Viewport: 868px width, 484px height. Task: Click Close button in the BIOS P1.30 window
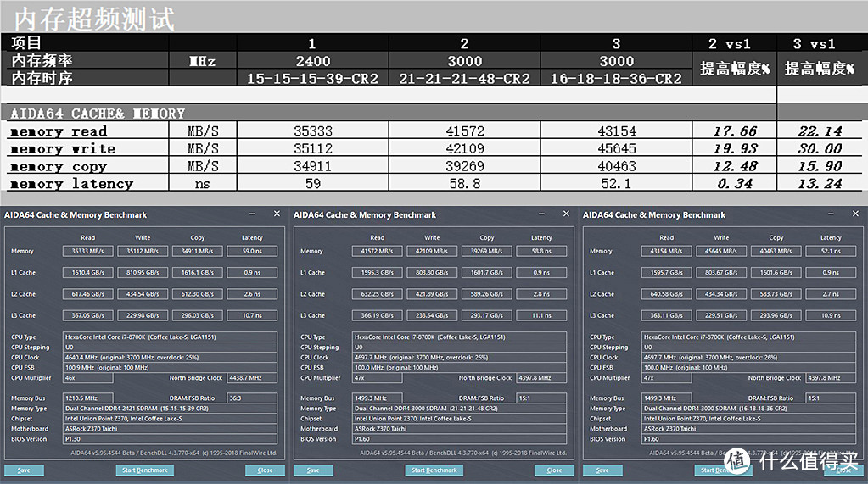pos(265,470)
